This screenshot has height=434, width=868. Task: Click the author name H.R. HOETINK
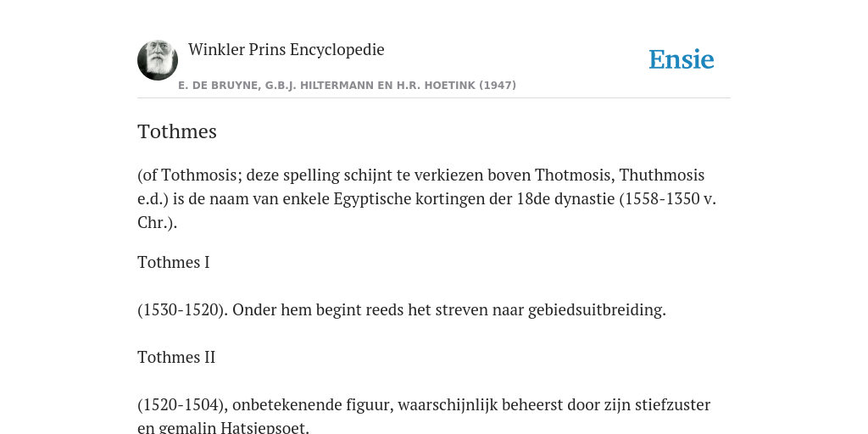(437, 86)
